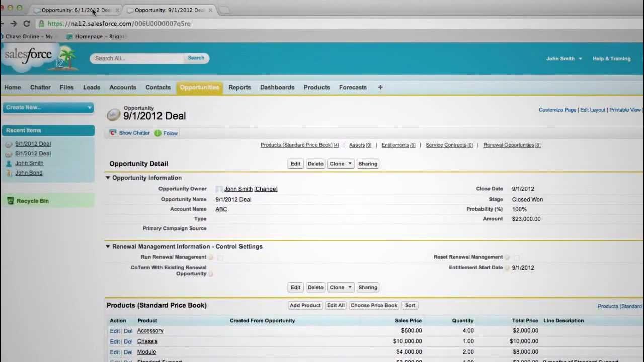Click the $23,000.00 Amount value

[526, 219]
